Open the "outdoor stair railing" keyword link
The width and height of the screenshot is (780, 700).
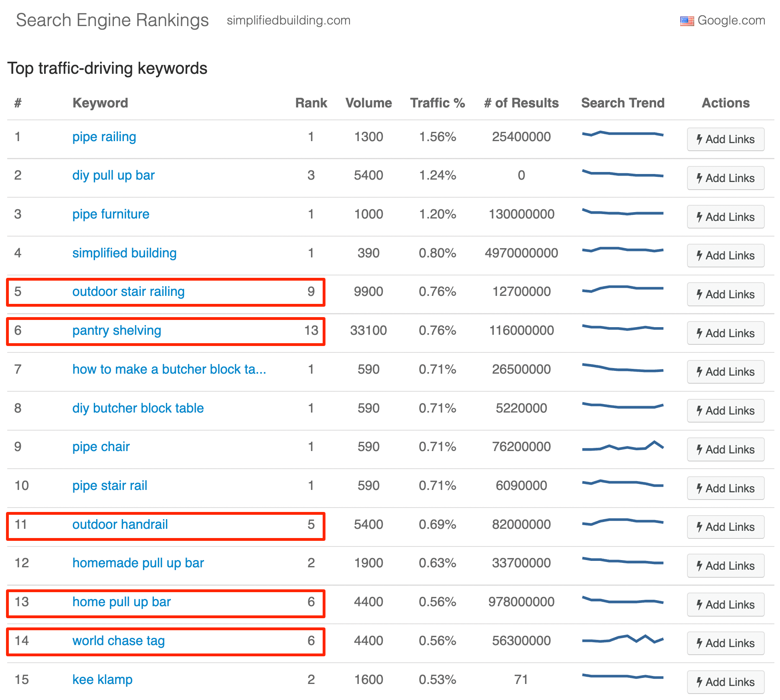click(x=128, y=291)
